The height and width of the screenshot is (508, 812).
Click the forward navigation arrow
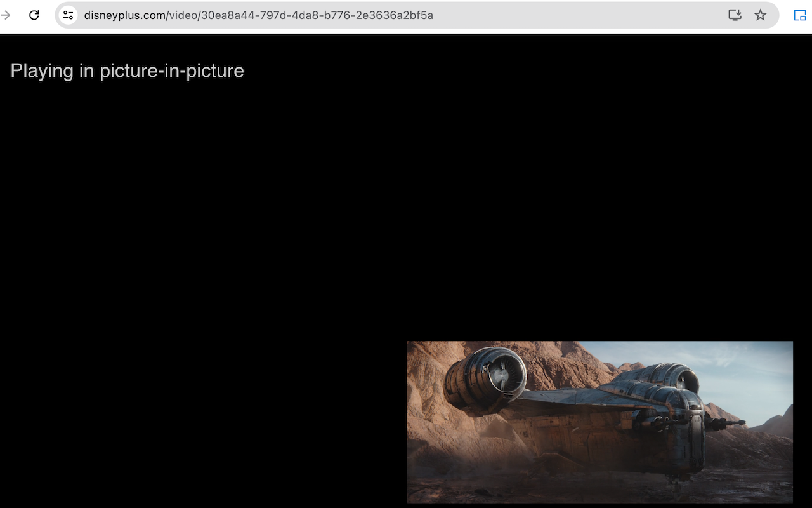click(6, 15)
